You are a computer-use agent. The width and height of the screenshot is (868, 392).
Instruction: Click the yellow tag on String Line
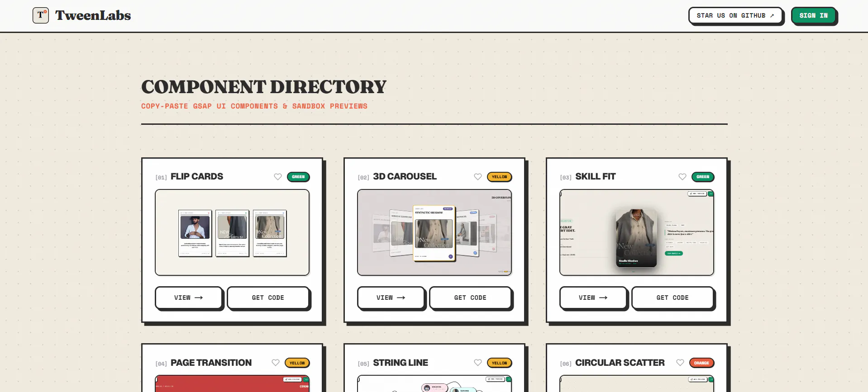pyautogui.click(x=500, y=363)
